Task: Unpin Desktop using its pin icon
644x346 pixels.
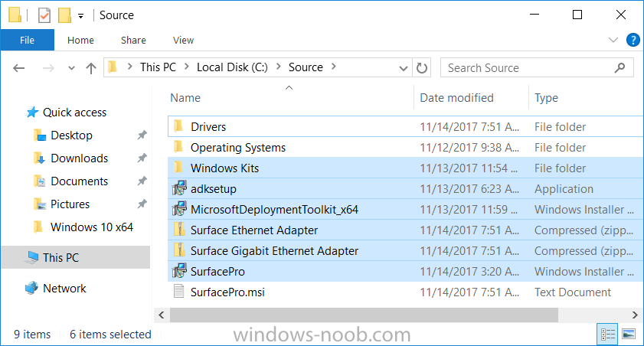Action: 142,135
